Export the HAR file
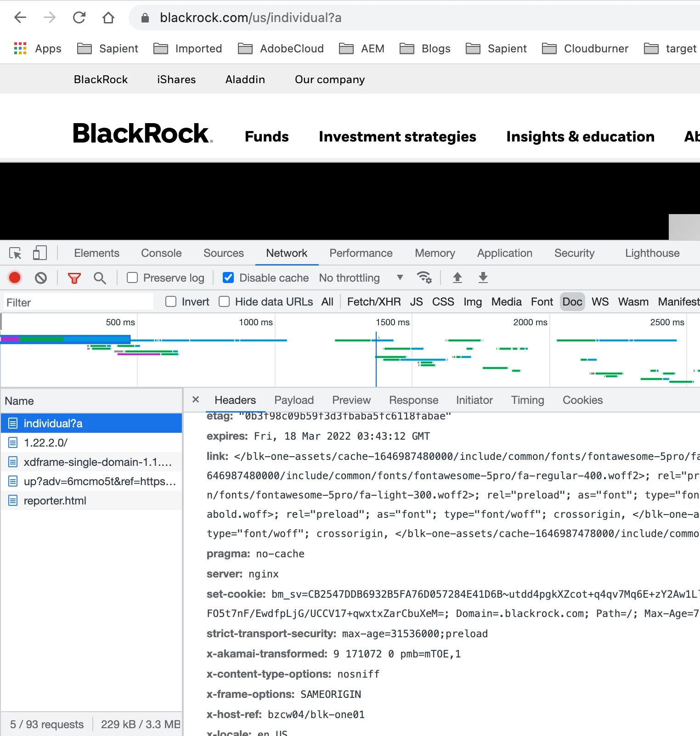Screen dimensions: 700x736 pyautogui.click(x=483, y=277)
